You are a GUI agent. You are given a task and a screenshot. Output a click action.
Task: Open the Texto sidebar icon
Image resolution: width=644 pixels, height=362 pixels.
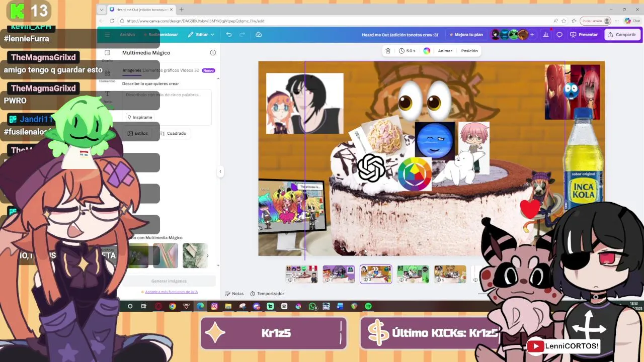tap(107, 97)
